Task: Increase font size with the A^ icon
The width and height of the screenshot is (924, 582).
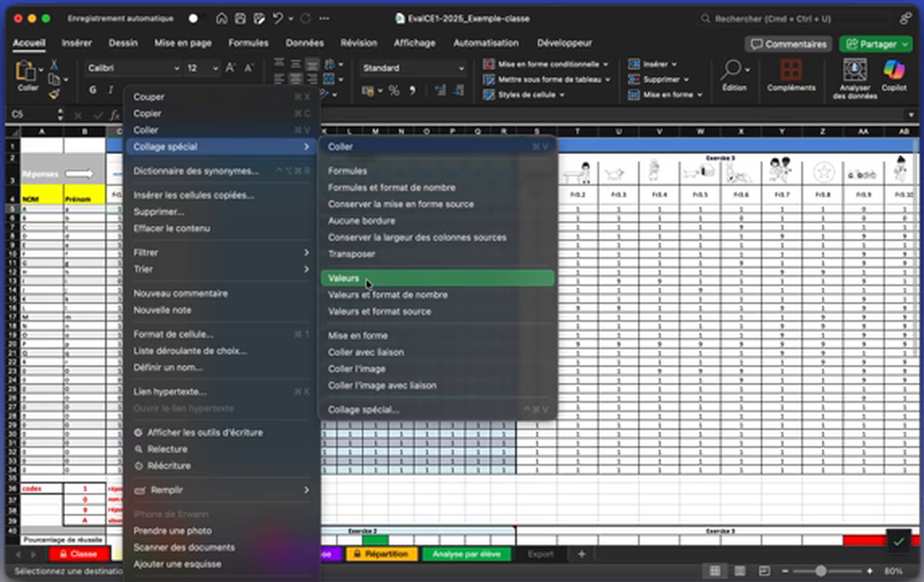Action: pyautogui.click(x=229, y=66)
